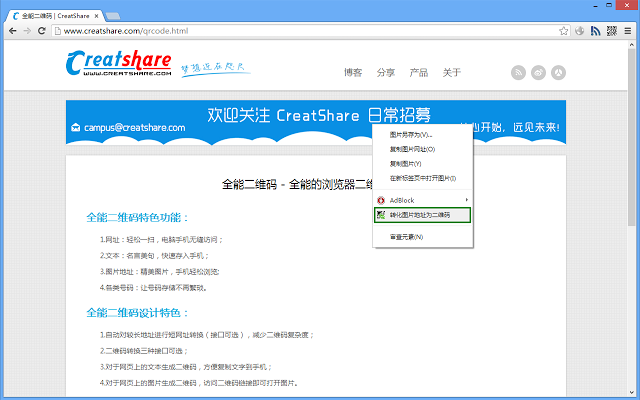Click the vertical scrollbar thumb
The width and height of the screenshot is (640, 400).
[x=631, y=137]
